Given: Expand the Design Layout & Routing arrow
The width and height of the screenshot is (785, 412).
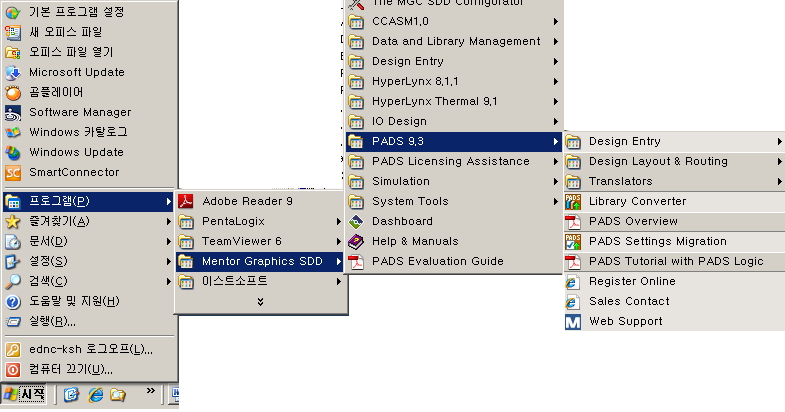Looking at the screenshot, I should coord(779,162).
